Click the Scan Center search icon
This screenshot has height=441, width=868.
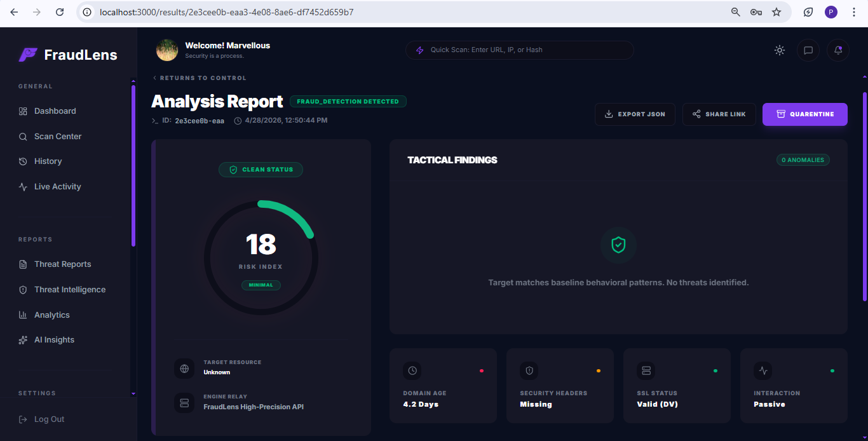(23, 137)
